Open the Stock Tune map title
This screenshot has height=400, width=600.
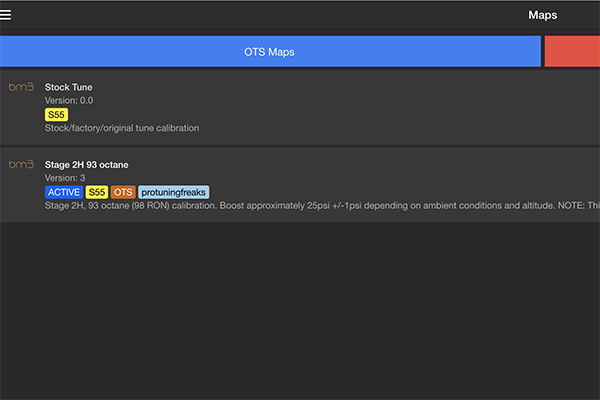[x=68, y=87]
